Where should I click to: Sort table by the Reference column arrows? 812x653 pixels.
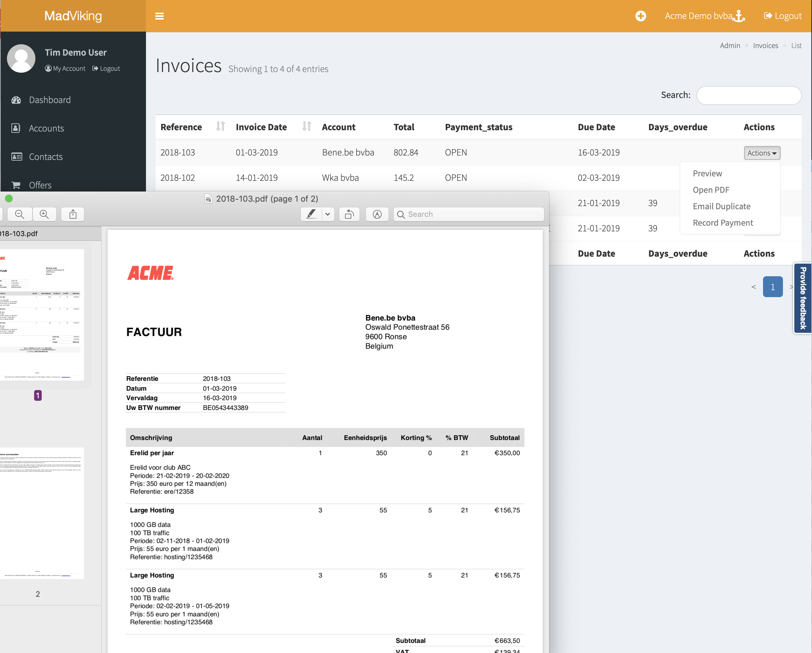pyautogui.click(x=220, y=127)
